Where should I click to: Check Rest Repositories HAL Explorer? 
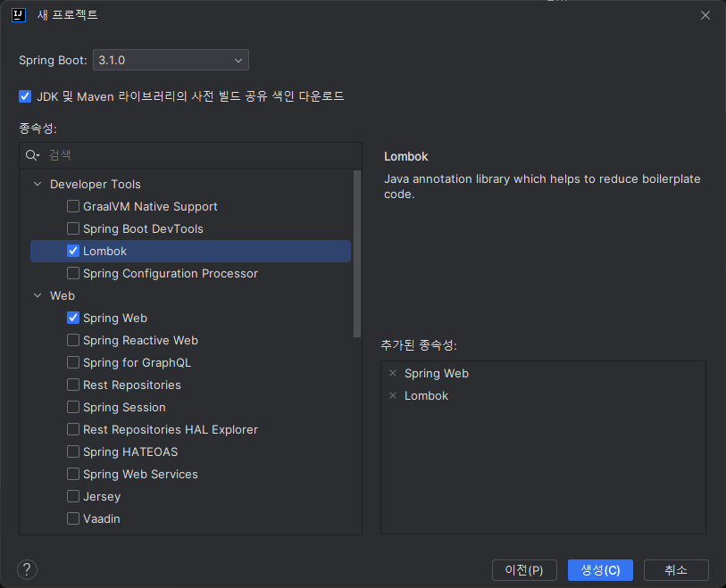point(73,429)
